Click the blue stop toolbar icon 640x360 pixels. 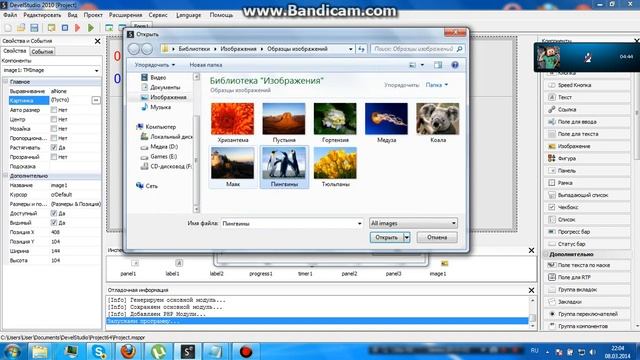pyautogui.click(x=64, y=28)
